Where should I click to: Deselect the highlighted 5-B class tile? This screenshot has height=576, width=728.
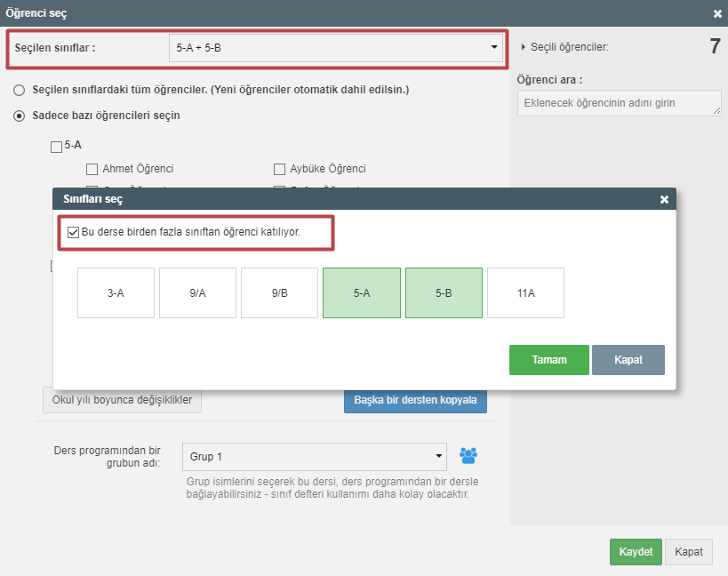coord(444,292)
